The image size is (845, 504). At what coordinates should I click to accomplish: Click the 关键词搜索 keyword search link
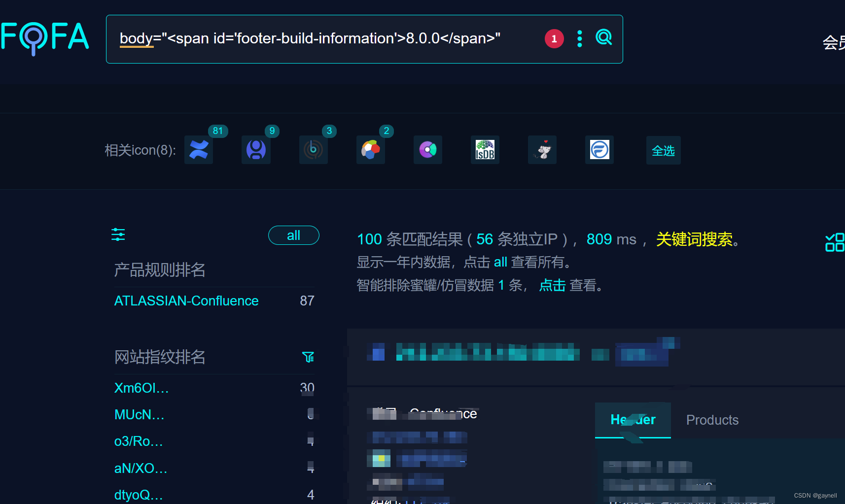click(x=694, y=239)
